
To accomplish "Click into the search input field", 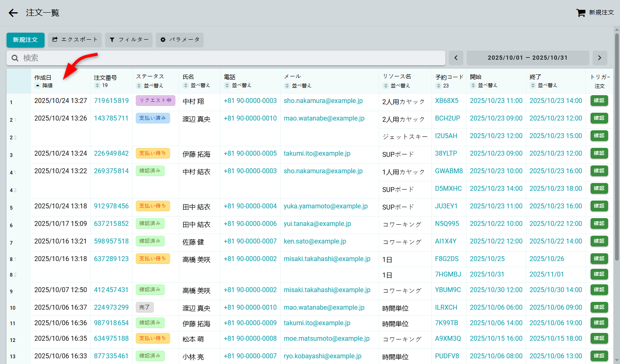I will 229,58.
